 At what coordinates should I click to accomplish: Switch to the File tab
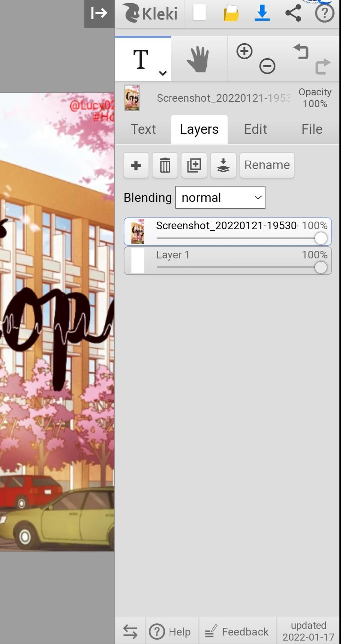point(312,129)
